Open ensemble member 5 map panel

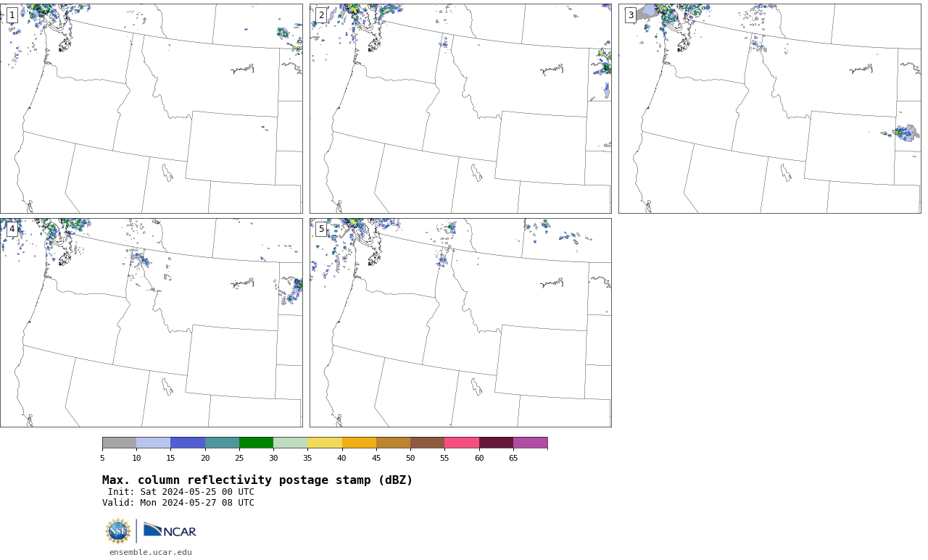460,322
